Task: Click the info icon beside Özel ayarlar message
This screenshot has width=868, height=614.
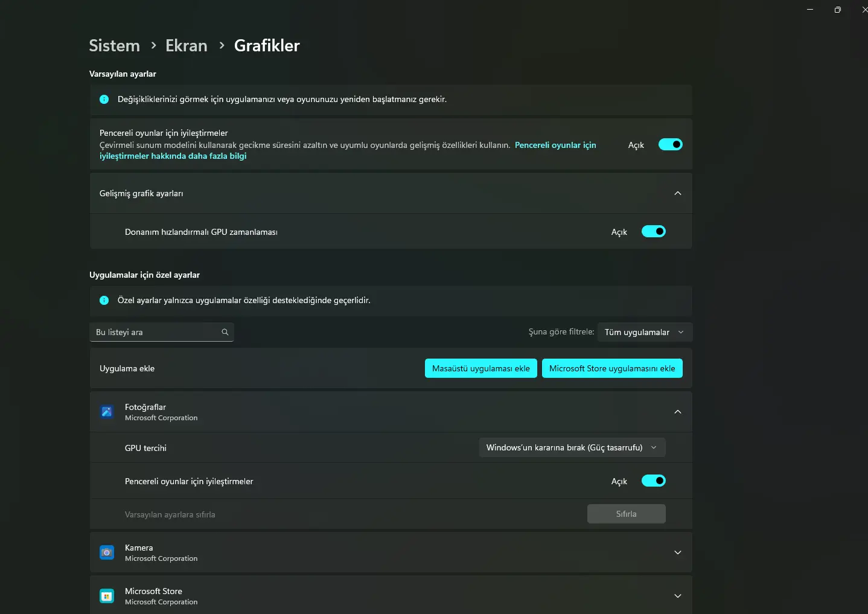Action: coord(104,300)
